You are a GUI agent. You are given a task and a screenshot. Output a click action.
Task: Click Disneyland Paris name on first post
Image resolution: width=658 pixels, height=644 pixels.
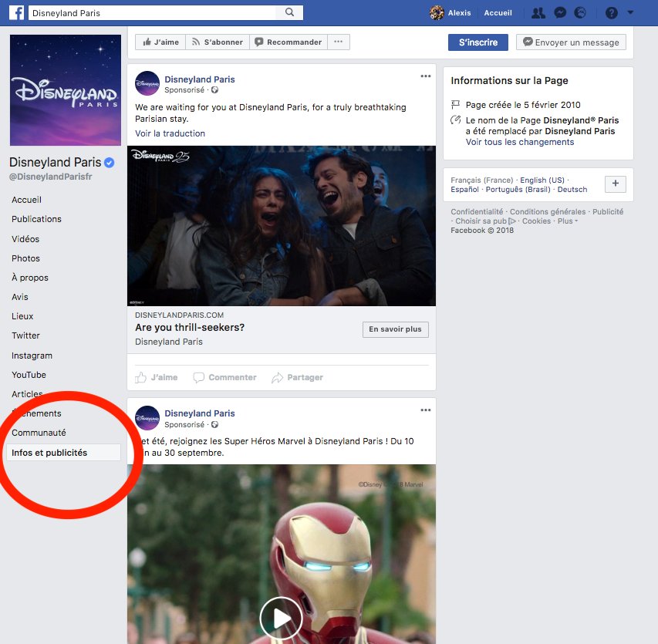[x=199, y=79]
